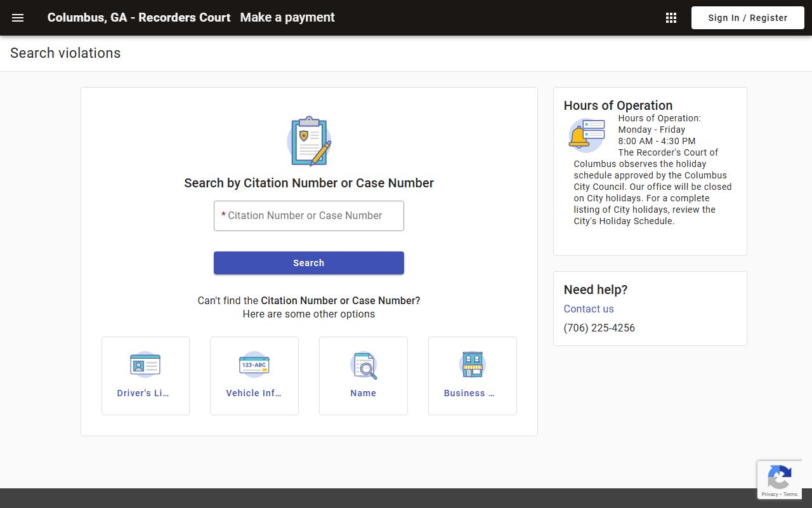The width and height of the screenshot is (812, 508).
Task: Select search by Driver's License option
Action: (x=143, y=393)
